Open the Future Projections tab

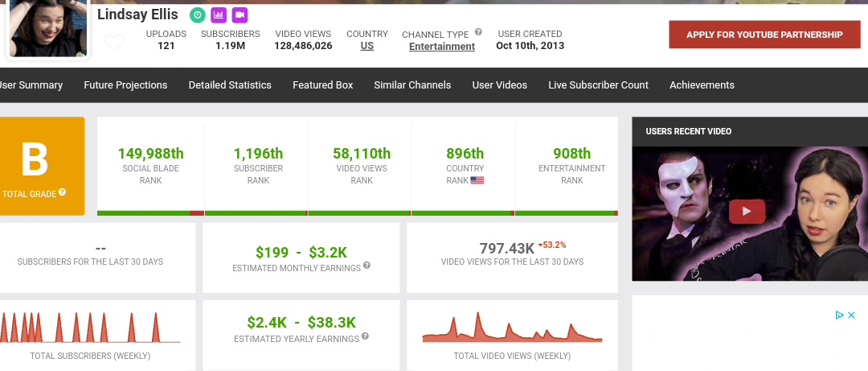point(125,85)
